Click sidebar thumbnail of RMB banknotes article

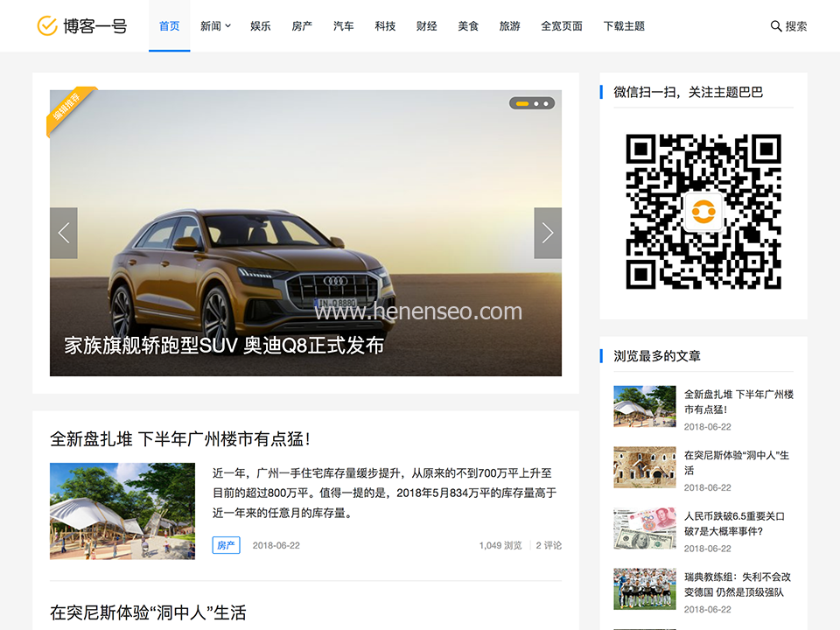[645, 528]
